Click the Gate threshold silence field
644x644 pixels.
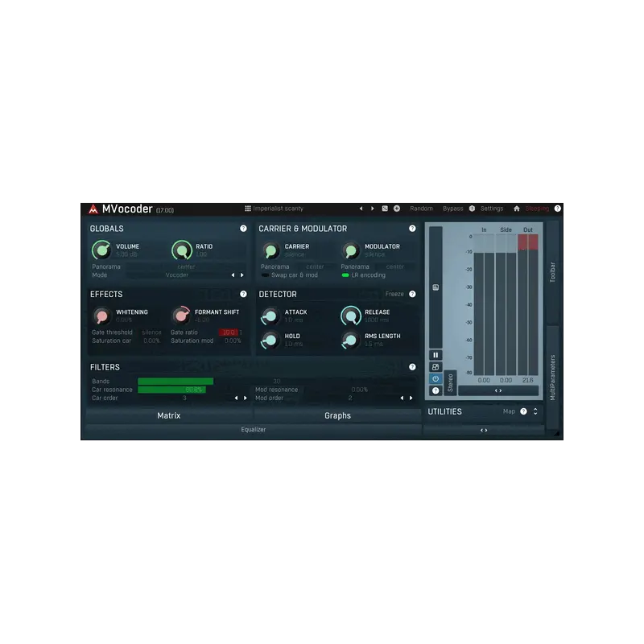pyautogui.click(x=151, y=332)
